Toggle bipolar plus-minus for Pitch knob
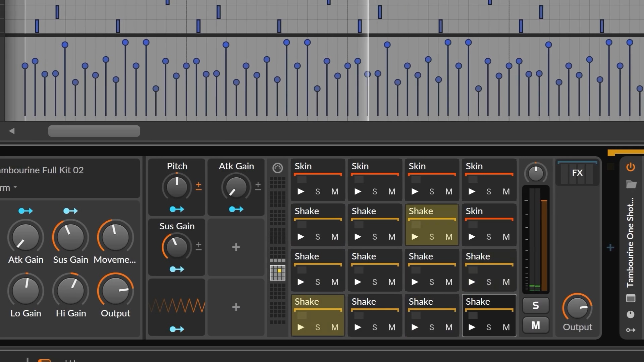 pos(199,186)
